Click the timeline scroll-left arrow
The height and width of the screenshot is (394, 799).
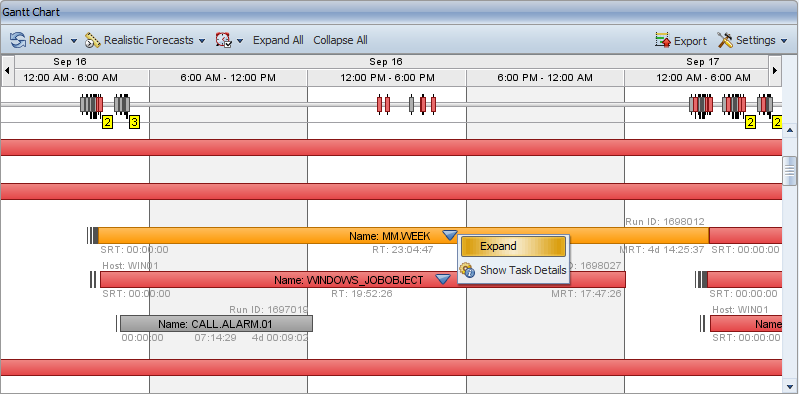click(x=7, y=70)
